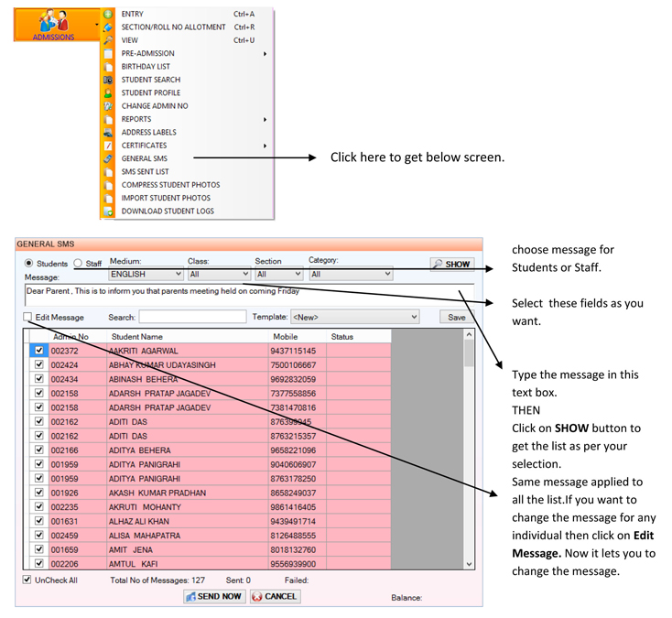Click the page icon beside REPORTS

click(108, 119)
